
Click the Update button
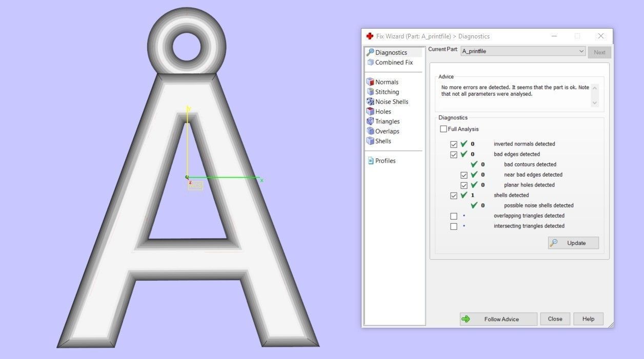(x=573, y=243)
